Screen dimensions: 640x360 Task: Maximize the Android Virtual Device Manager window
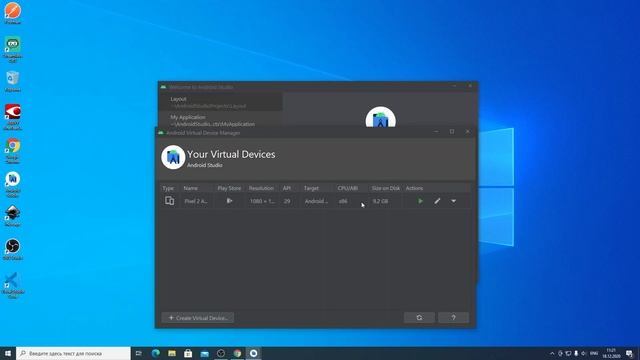click(452, 131)
